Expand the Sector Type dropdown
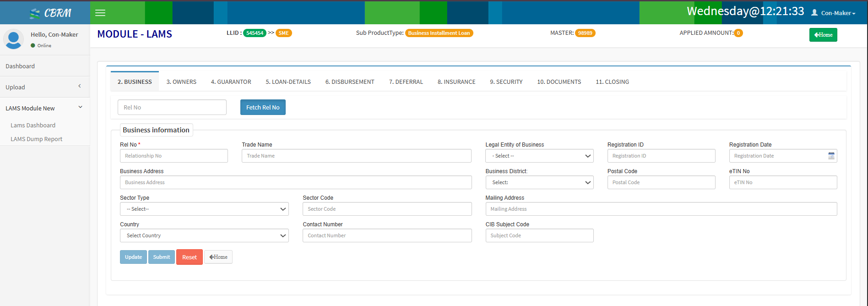This screenshot has height=306, width=868. (204, 209)
